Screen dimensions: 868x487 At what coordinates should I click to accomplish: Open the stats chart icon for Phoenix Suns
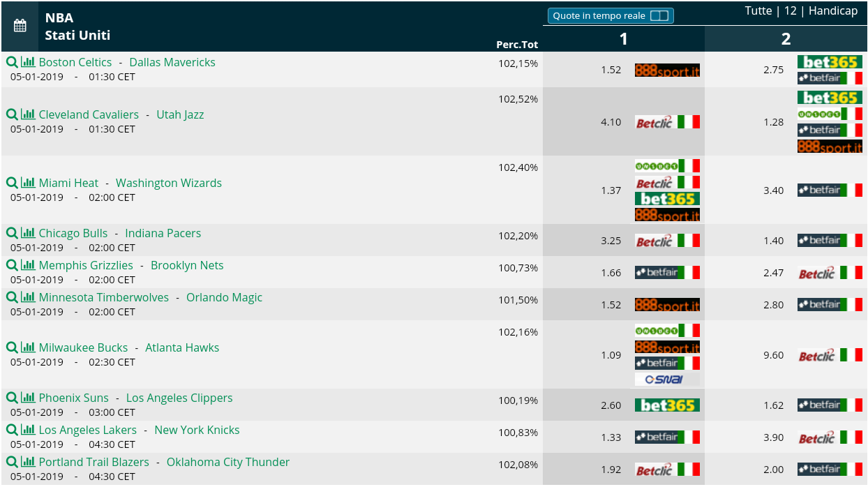28,397
